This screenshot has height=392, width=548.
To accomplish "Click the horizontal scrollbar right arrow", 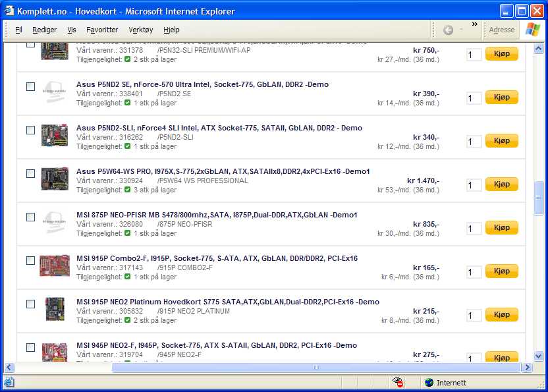I will (527, 367).
